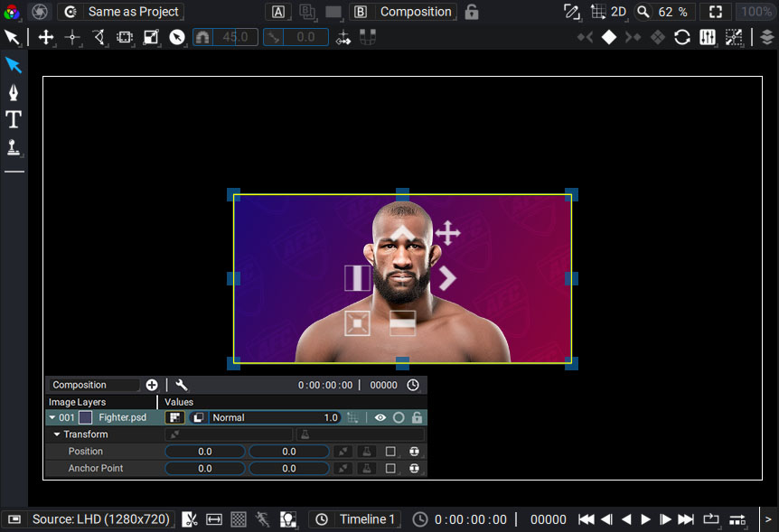Image resolution: width=779 pixels, height=532 pixels.
Task: Open the full screen viewer icon
Action: point(716,12)
